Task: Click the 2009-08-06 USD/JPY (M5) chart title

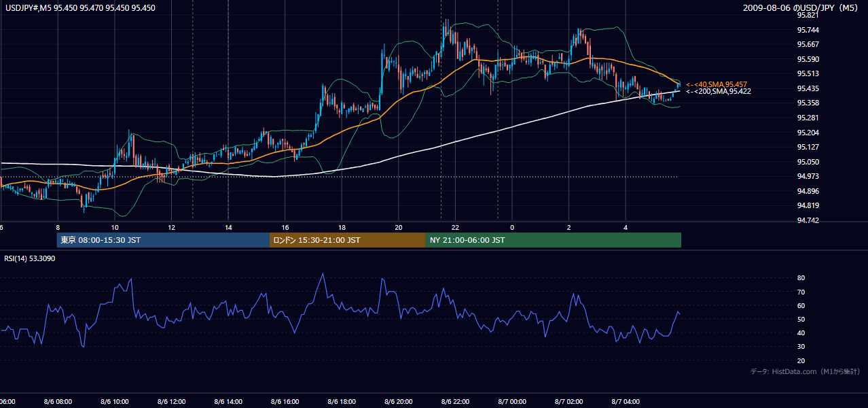Action: [x=801, y=8]
